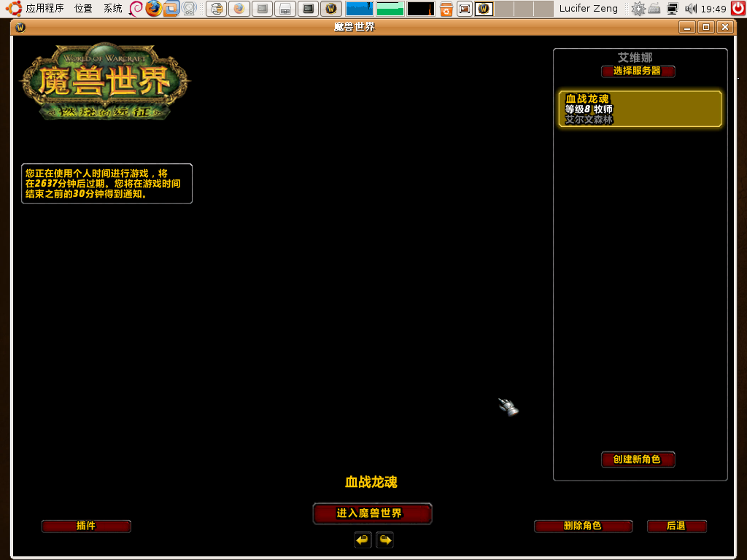Select the WoW workspace in the switcher

pyautogui.click(x=484, y=9)
